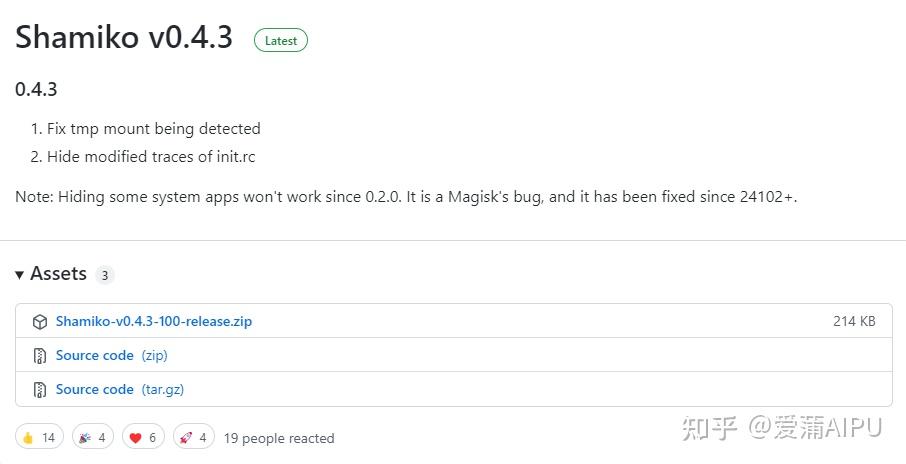Click the '19 people reacted' text
Screen dimensions: 906x464
279,438
